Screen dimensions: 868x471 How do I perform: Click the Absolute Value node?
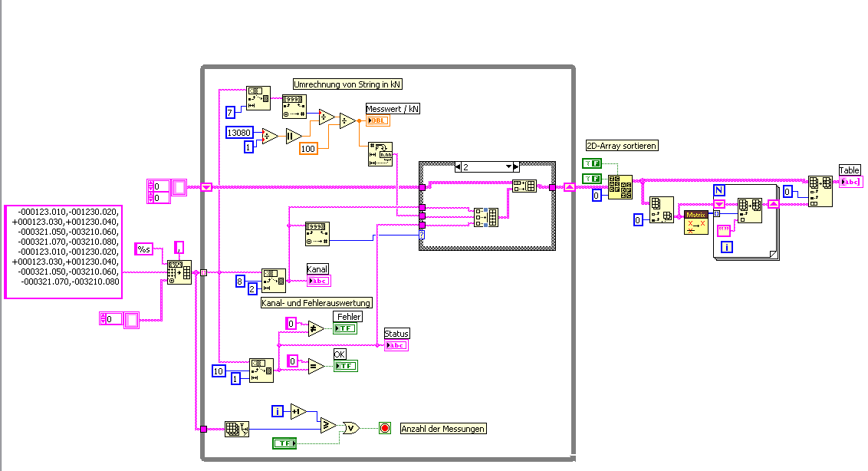click(294, 135)
